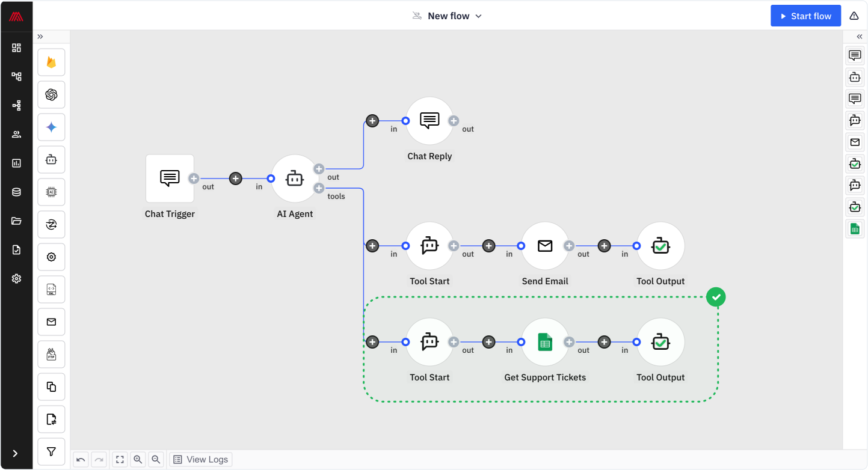Open dashboard from the left sidebar

(x=16, y=48)
